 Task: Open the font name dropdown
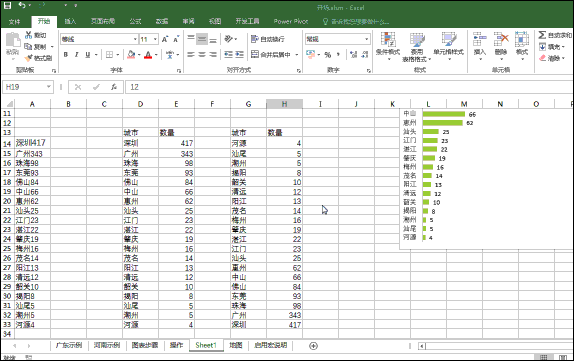click(135, 39)
